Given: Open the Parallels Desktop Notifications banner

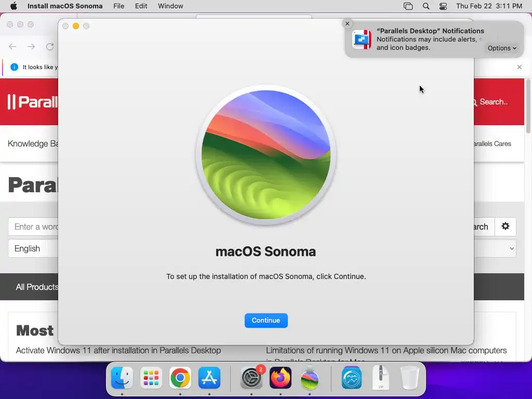Looking at the screenshot, I should (x=434, y=39).
